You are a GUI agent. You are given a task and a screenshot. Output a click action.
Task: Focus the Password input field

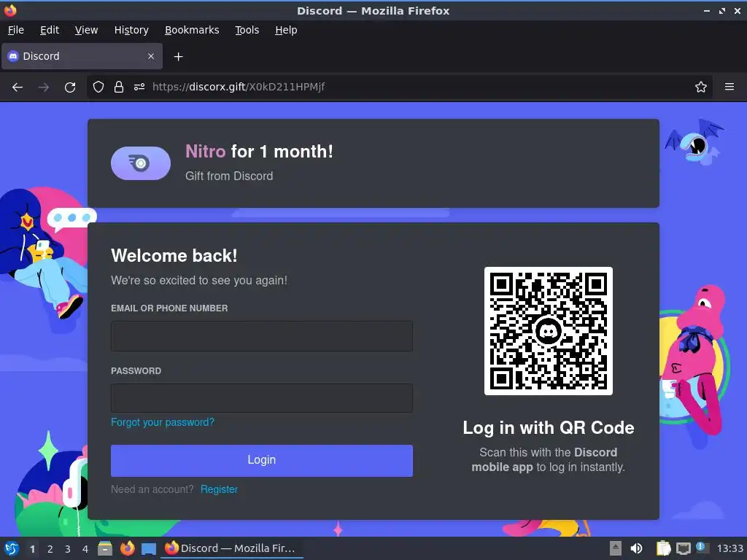tap(262, 398)
